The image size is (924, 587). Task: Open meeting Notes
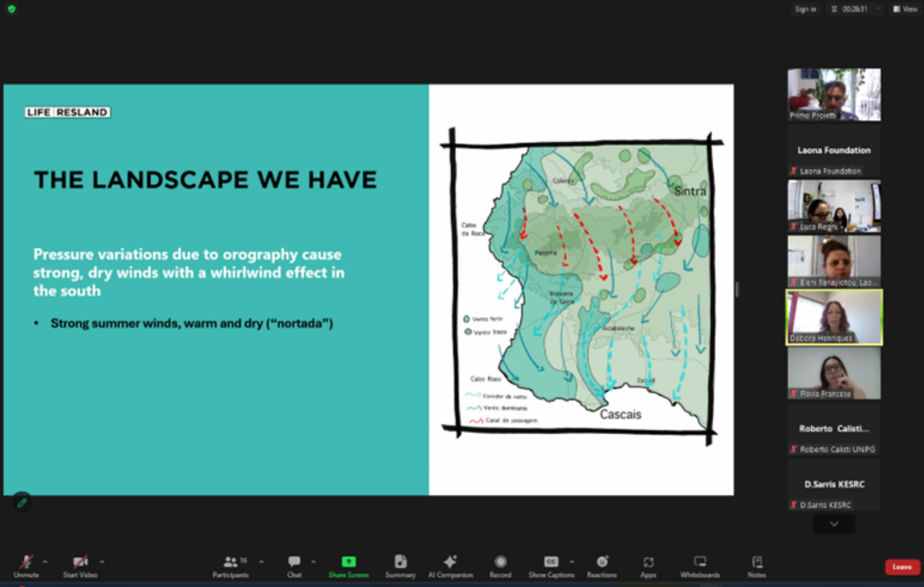pyautogui.click(x=757, y=565)
